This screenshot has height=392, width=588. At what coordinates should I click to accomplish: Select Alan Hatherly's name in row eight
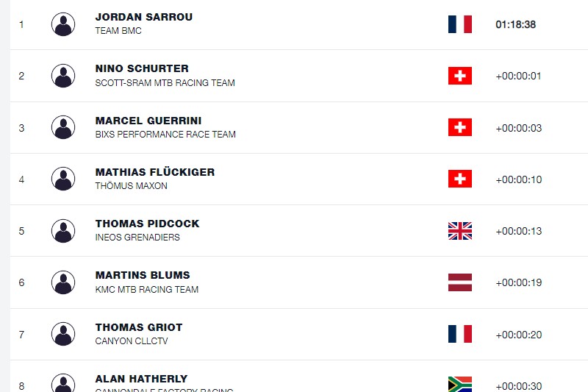[x=141, y=379]
